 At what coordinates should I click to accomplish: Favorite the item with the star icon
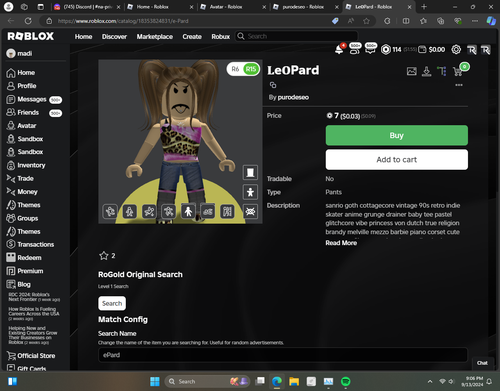click(104, 256)
